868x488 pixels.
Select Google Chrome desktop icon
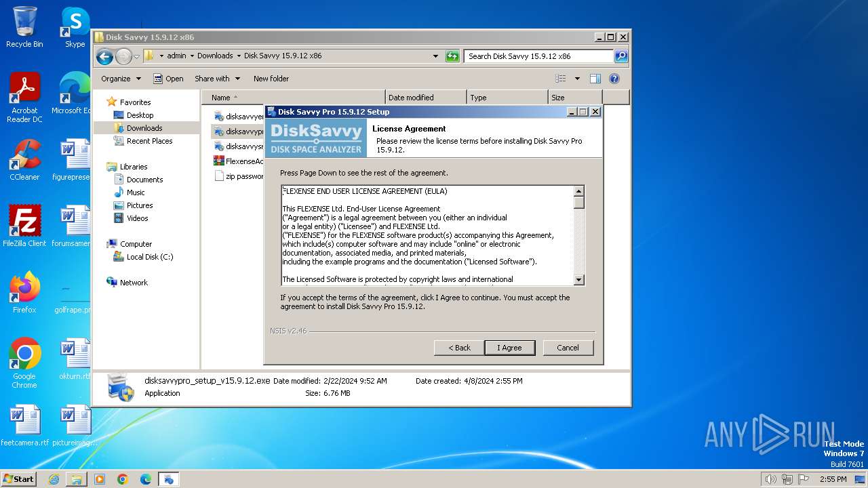click(x=24, y=363)
